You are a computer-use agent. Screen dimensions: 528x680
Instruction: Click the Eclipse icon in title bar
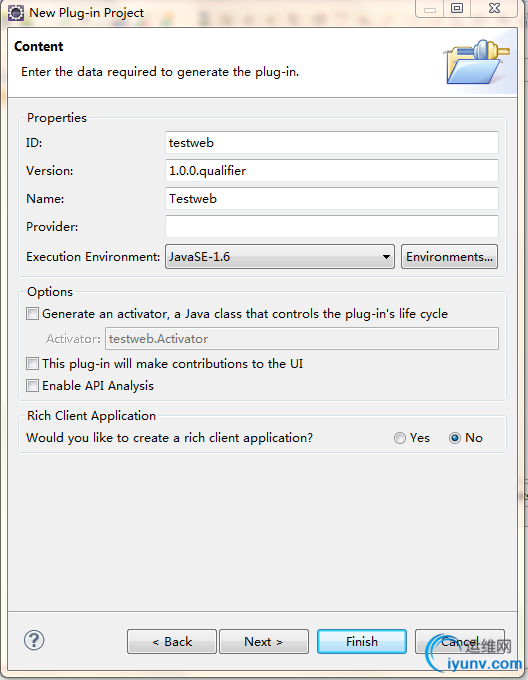tap(16, 13)
